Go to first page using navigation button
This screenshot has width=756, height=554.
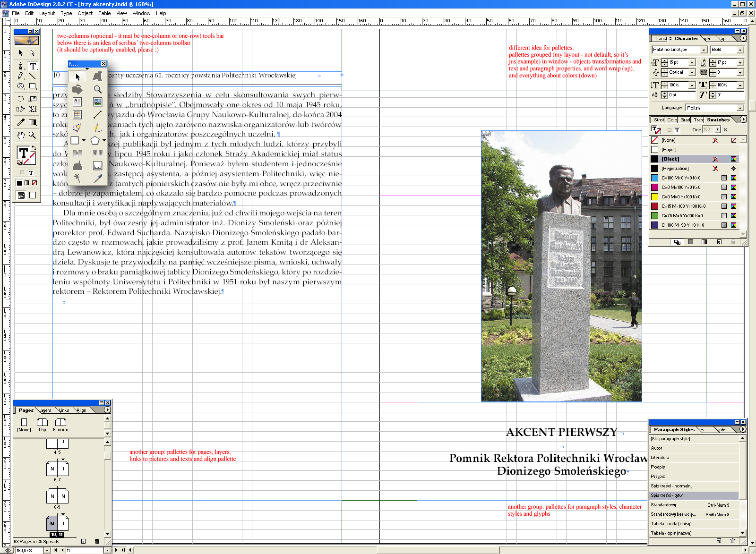pyautogui.click(x=55, y=550)
